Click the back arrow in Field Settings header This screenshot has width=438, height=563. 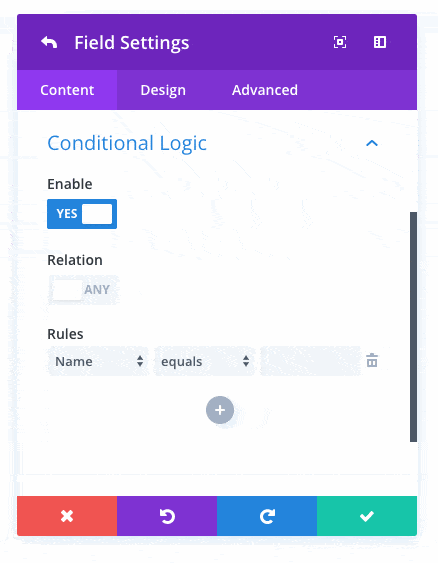coord(49,42)
